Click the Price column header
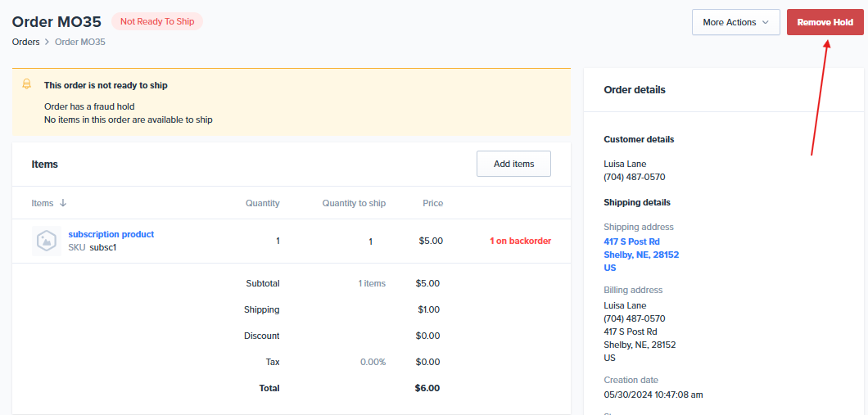This screenshot has height=415, width=868. (x=432, y=203)
